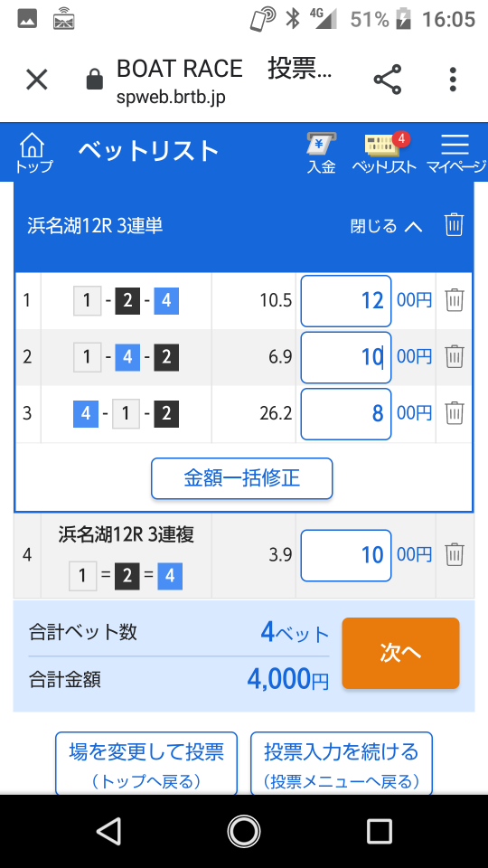Delete the 4-1-2 bet row
The height and width of the screenshot is (868, 488).
(455, 413)
